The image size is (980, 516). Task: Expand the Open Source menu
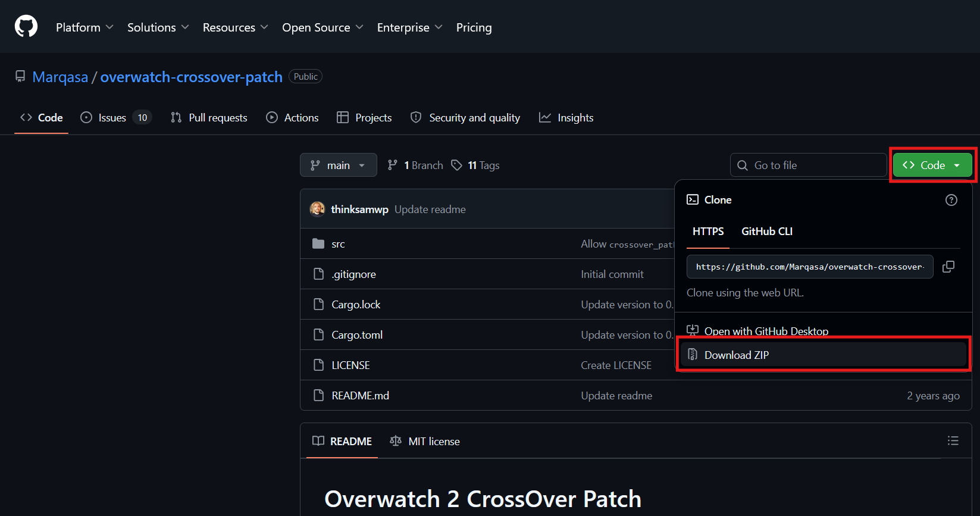(323, 27)
